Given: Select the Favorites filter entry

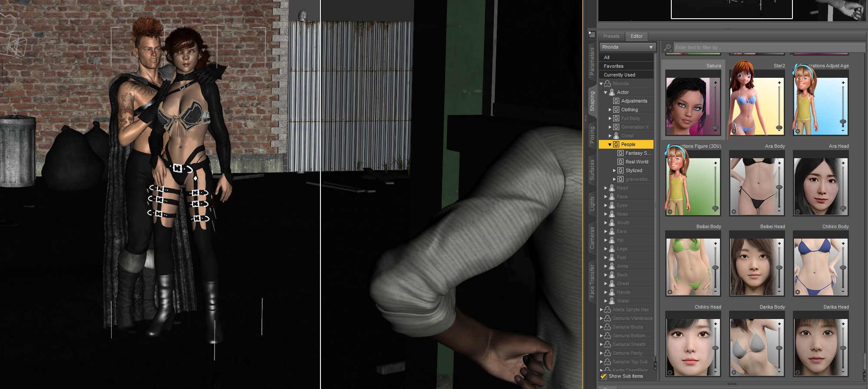Looking at the screenshot, I should (626, 66).
